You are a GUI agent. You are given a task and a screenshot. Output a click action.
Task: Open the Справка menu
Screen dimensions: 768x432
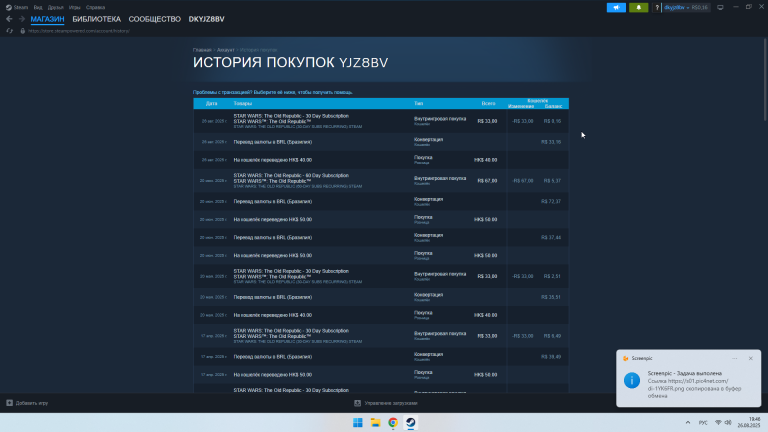point(96,7)
